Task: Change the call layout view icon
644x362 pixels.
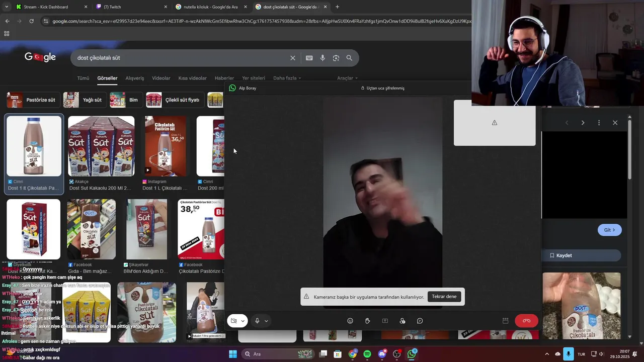Action: [x=505, y=321]
